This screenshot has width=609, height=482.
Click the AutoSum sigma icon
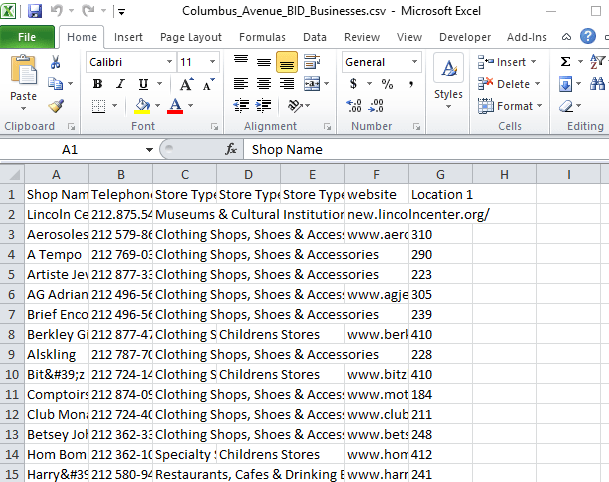[x=565, y=62]
